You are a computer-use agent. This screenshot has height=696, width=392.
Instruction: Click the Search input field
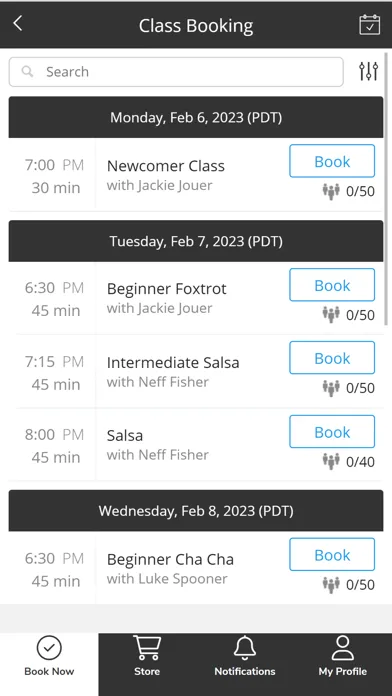[x=176, y=71]
